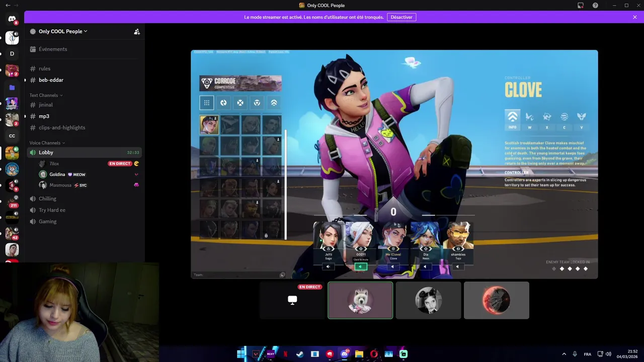Open Opera GX from taskbar

coord(374,354)
